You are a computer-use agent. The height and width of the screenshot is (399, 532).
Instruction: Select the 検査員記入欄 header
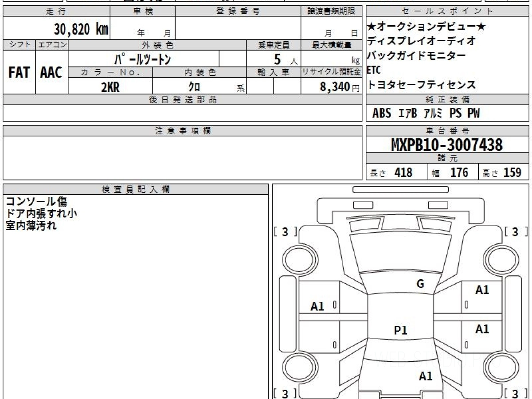click(136, 189)
